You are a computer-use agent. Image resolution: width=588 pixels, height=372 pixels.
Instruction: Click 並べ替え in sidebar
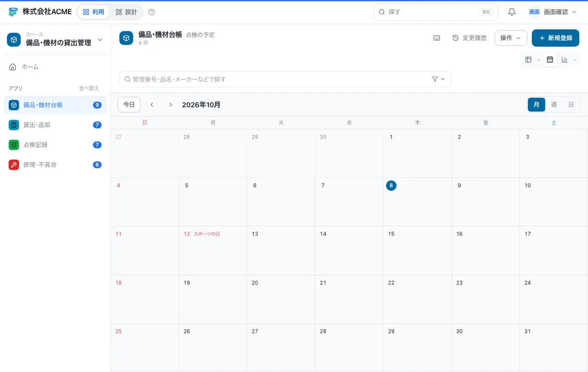pos(89,88)
